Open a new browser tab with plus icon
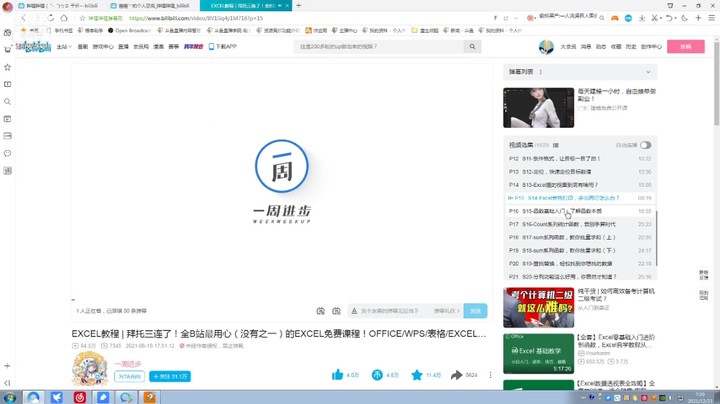This screenshot has height=404, width=720. pyautogui.click(x=298, y=6)
